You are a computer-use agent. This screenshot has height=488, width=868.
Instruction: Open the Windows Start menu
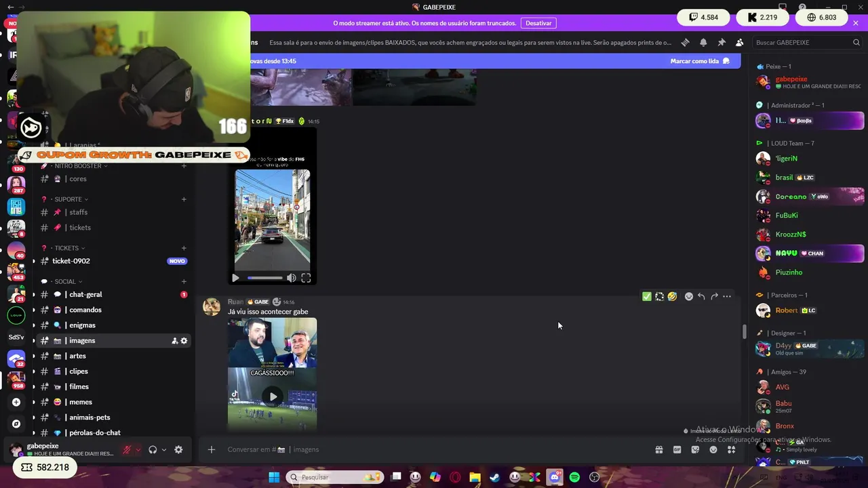(274, 477)
